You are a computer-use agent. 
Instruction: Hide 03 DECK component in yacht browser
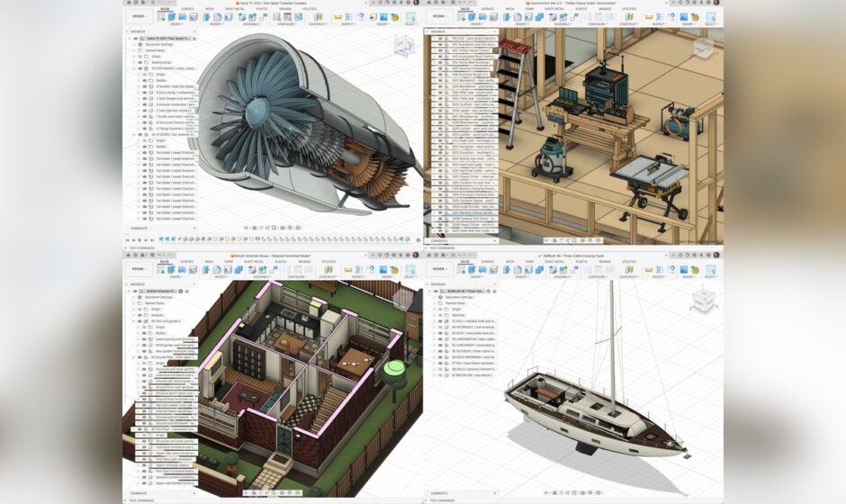click(x=440, y=334)
